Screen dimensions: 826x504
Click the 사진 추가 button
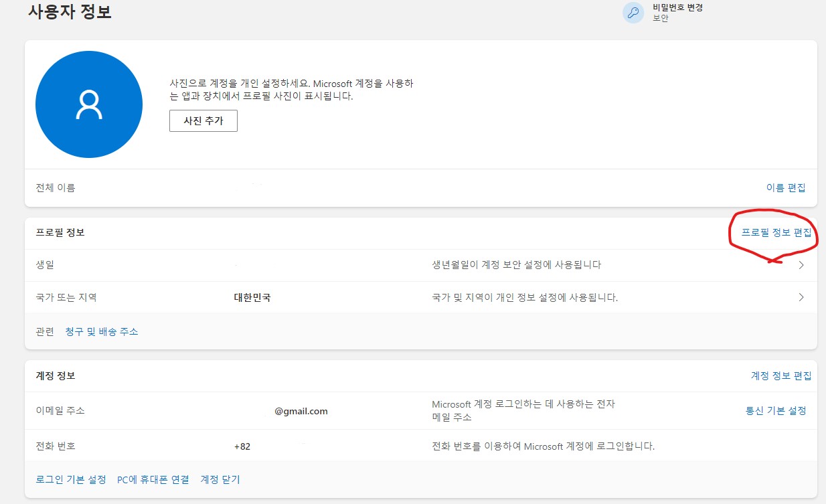(x=203, y=121)
